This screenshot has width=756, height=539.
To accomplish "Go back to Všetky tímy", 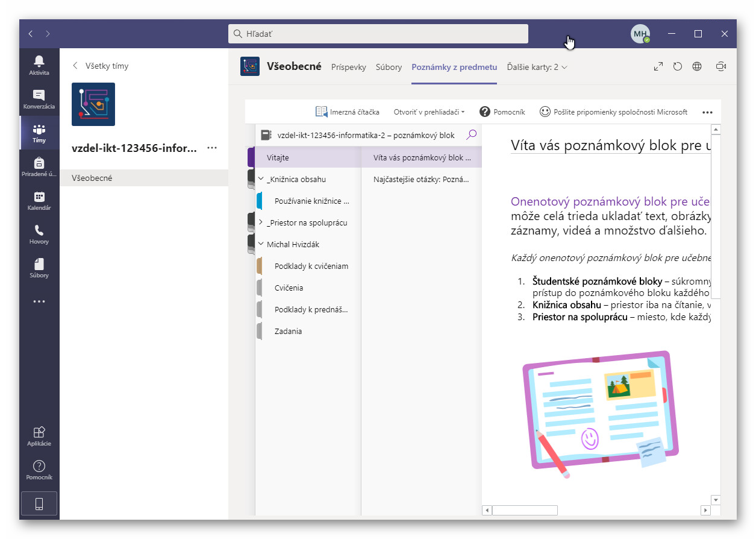I will [101, 66].
